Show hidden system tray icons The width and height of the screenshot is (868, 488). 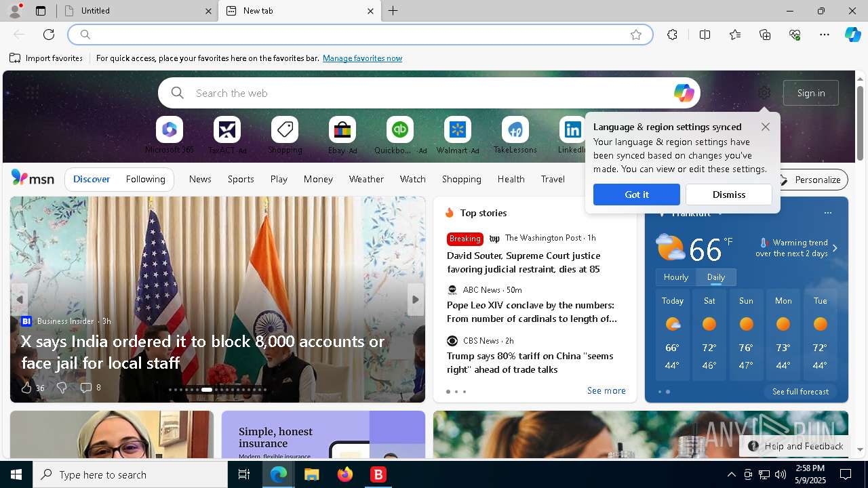[731, 474]
